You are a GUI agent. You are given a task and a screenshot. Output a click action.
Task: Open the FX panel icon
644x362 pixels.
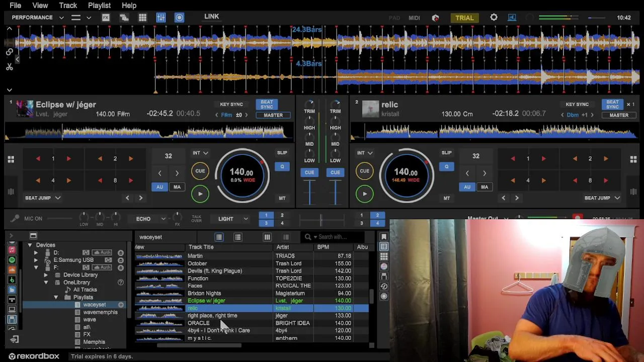[106, 18]
